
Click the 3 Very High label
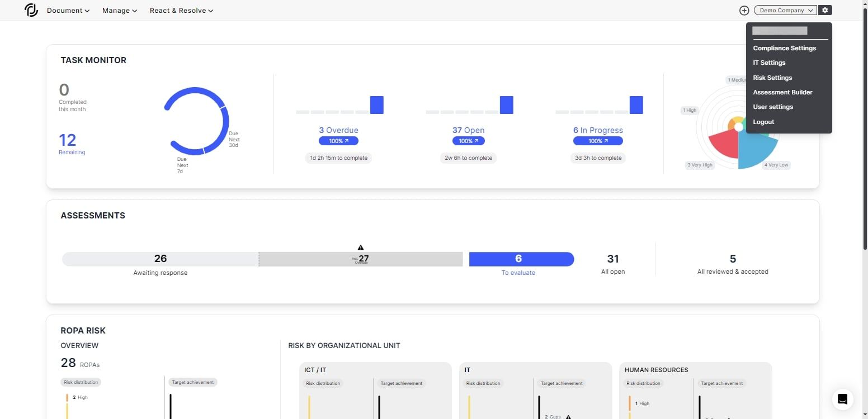pyautogui.click(x=700, y=165)
